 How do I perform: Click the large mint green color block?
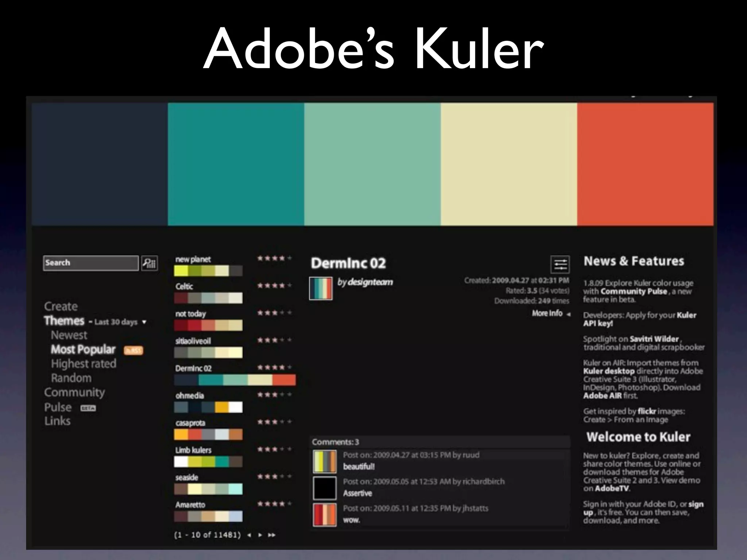click(x=372, y=164)
